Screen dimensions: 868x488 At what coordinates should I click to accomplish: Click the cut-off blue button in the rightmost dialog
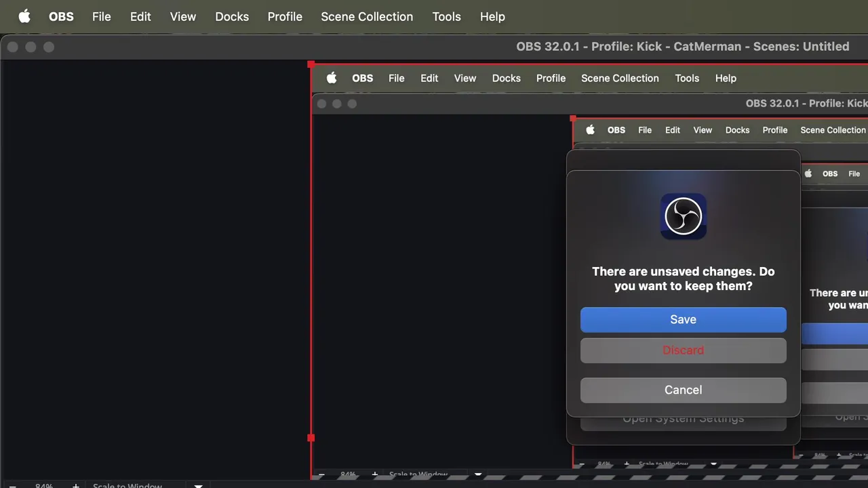(835, 333)
